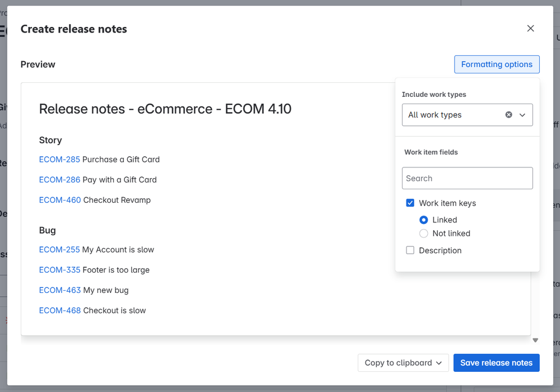Click the preview scroll down arrow

tap(535, 340)
